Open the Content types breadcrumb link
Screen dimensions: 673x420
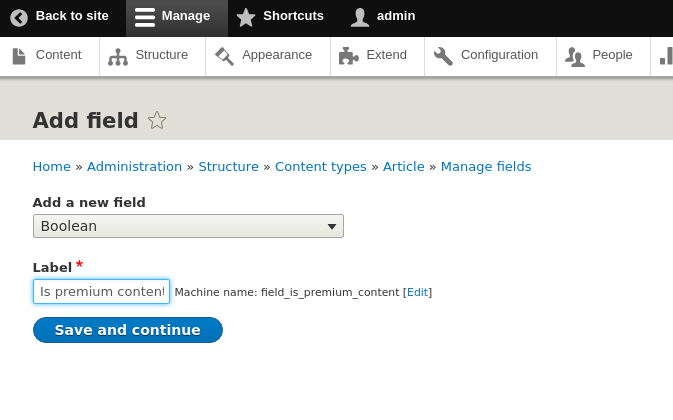[x=321, y=166]
